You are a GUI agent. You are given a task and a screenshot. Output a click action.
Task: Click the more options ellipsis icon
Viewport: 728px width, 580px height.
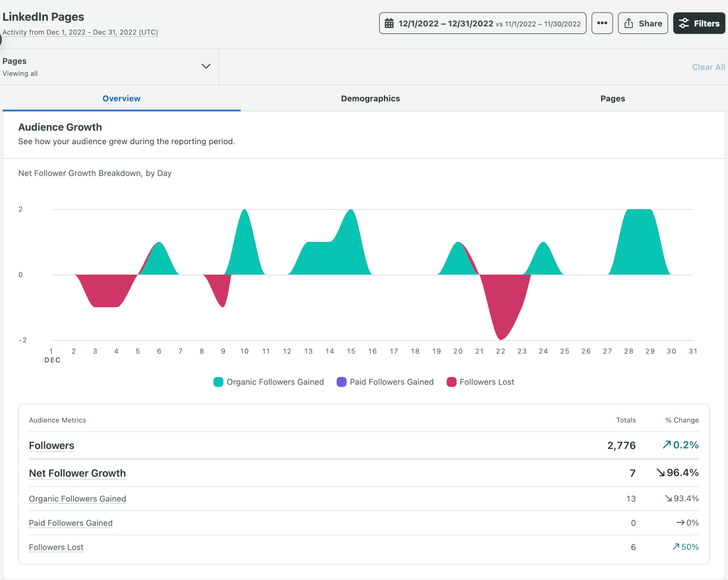pyautogui.click(x=602, y=23)
